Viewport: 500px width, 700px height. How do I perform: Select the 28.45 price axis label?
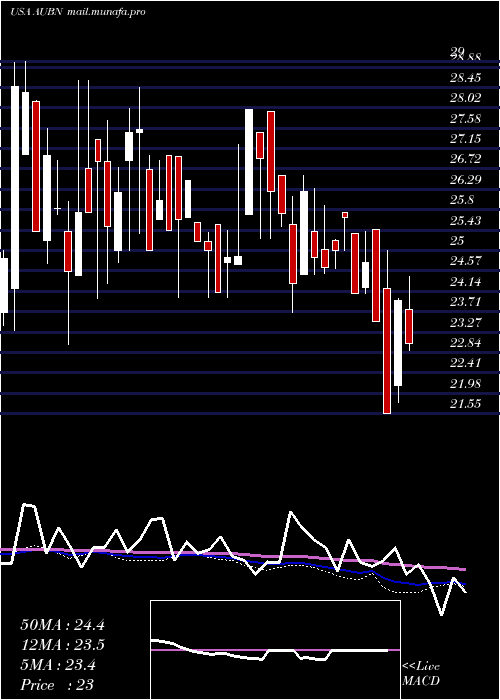(x=466, y=78)
